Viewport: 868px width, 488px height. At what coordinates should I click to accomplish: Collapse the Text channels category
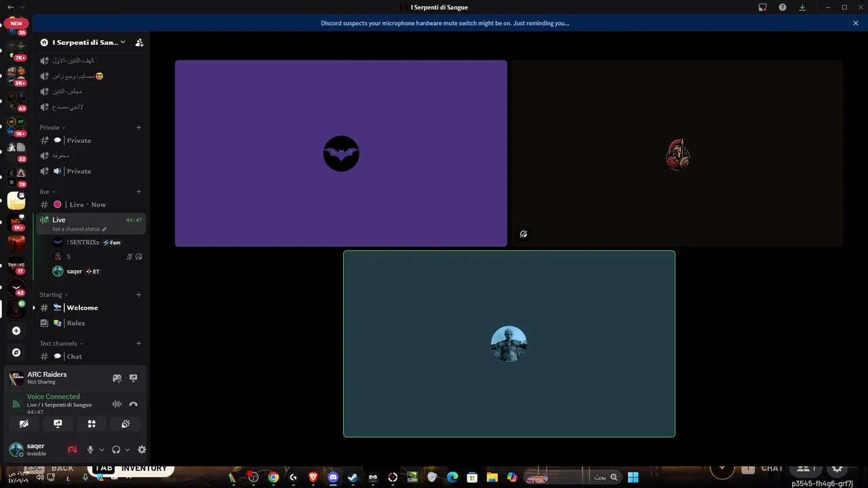pos(62,344)
